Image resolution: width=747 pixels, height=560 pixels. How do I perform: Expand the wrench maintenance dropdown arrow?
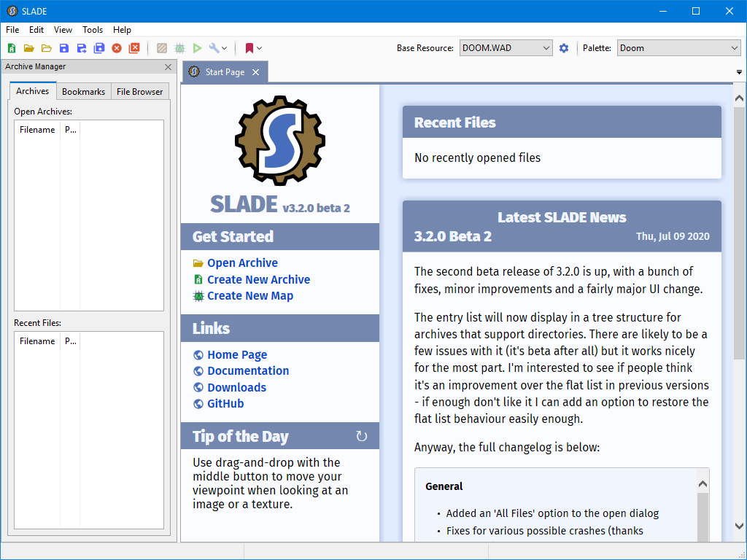pos(225,48)
